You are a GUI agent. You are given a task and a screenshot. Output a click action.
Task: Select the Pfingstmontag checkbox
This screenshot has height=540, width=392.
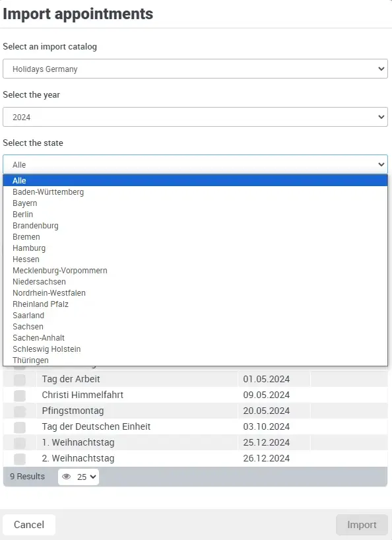point(20,411)
